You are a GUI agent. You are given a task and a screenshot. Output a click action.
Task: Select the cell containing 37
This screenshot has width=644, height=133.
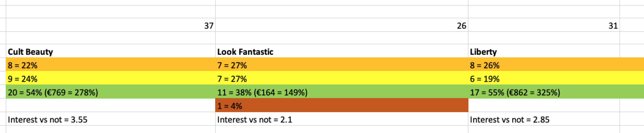click(x=110, y=25)
